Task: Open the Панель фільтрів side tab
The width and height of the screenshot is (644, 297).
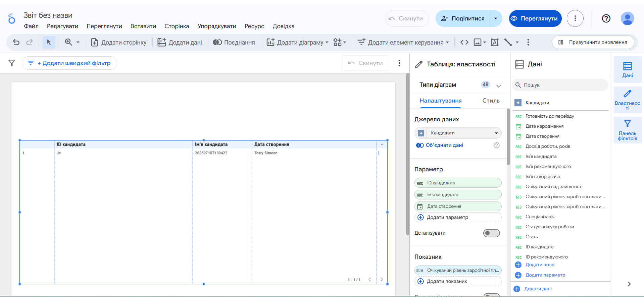Action: point(628,130)
